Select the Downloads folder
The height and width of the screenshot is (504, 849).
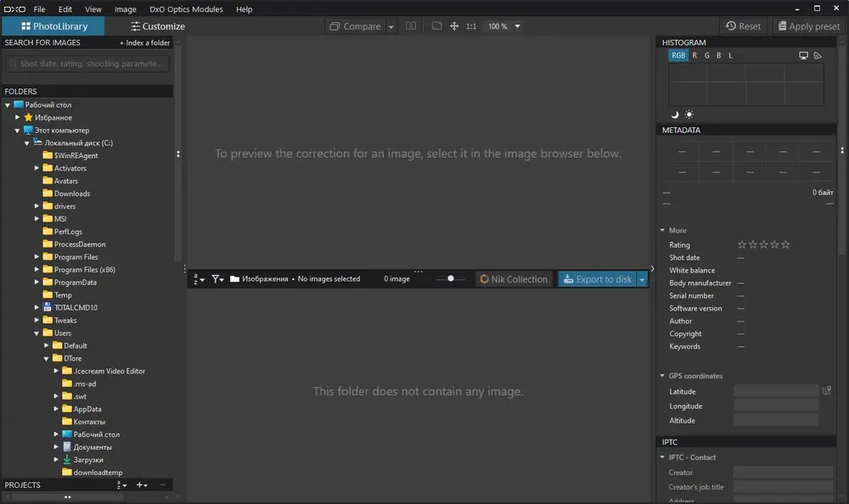66,193
